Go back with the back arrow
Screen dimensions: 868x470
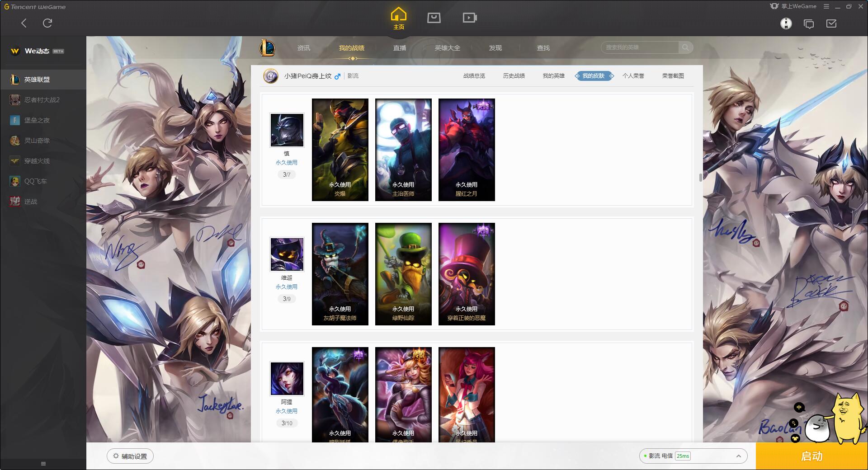(24, 23)
